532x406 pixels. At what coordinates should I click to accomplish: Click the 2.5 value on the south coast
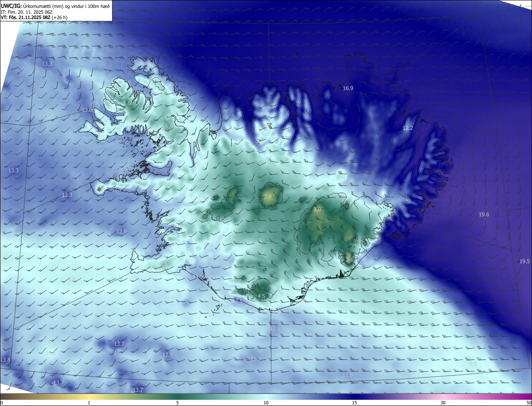pos(239,301)
